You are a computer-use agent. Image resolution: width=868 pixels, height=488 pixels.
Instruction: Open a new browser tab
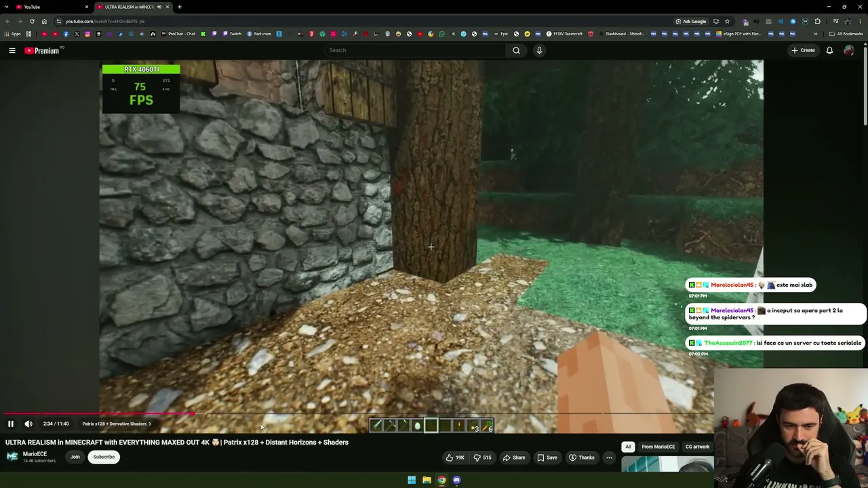pos(179,7)
